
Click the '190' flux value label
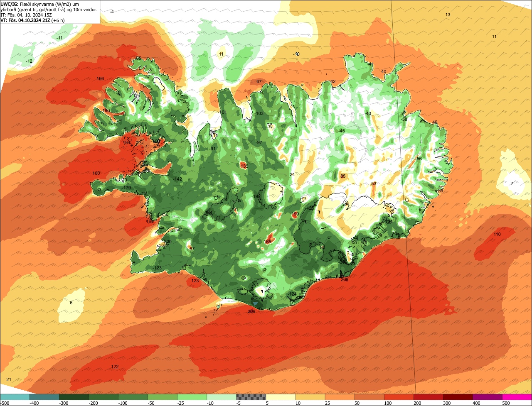106,111
